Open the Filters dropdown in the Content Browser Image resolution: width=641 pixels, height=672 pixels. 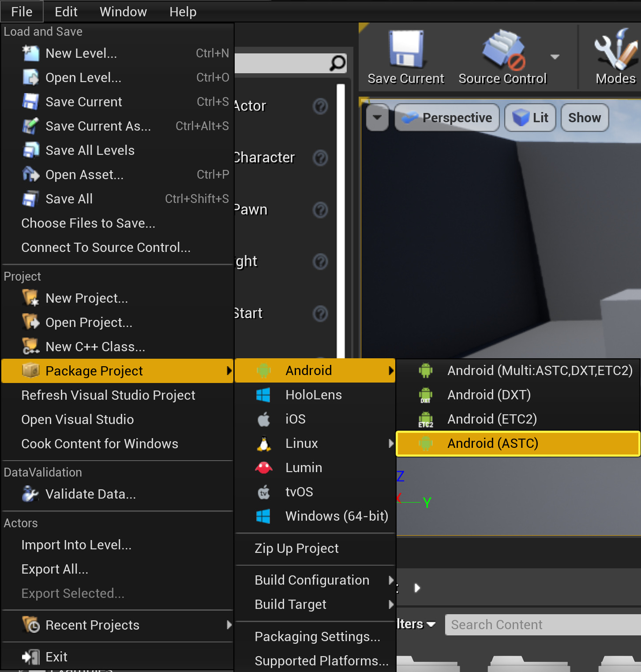tap(415, 624)
